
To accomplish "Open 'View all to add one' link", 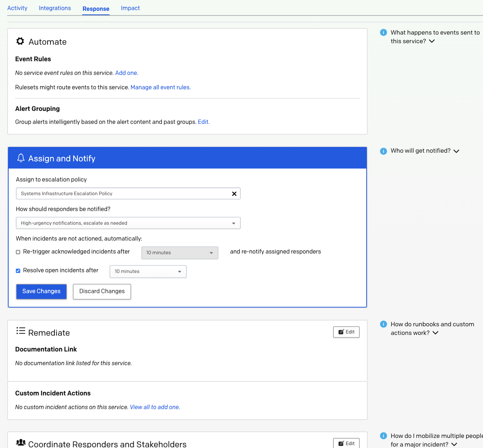I will tap(155, 407).
